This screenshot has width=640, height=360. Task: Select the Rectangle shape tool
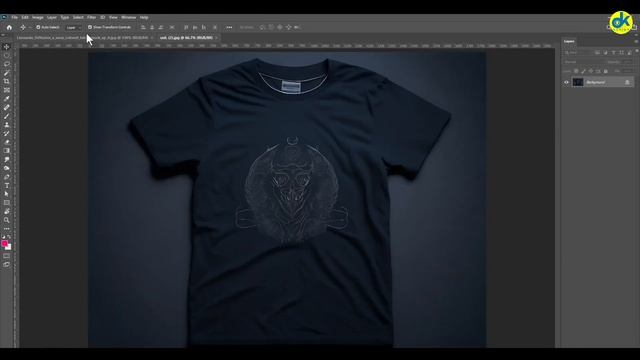point(7,202)
